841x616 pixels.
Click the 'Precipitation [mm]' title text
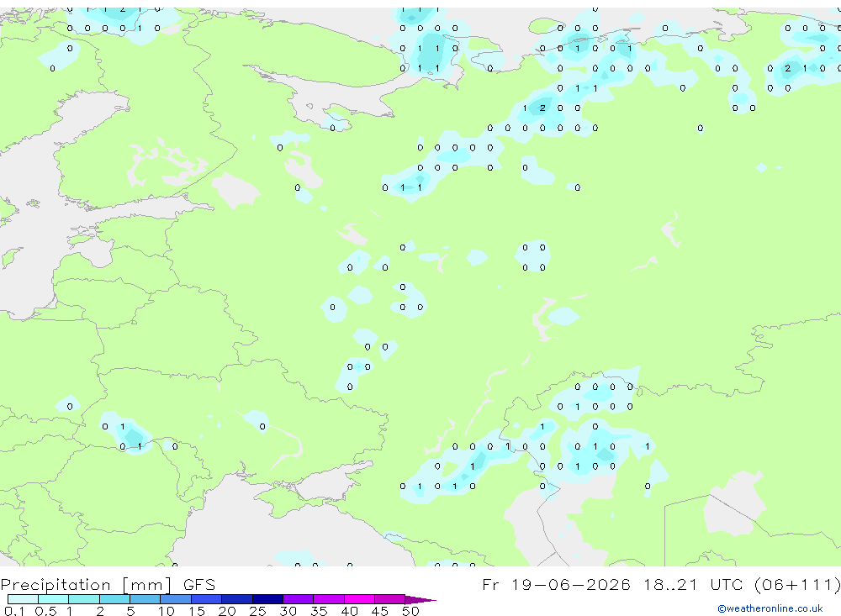[87, 585]
